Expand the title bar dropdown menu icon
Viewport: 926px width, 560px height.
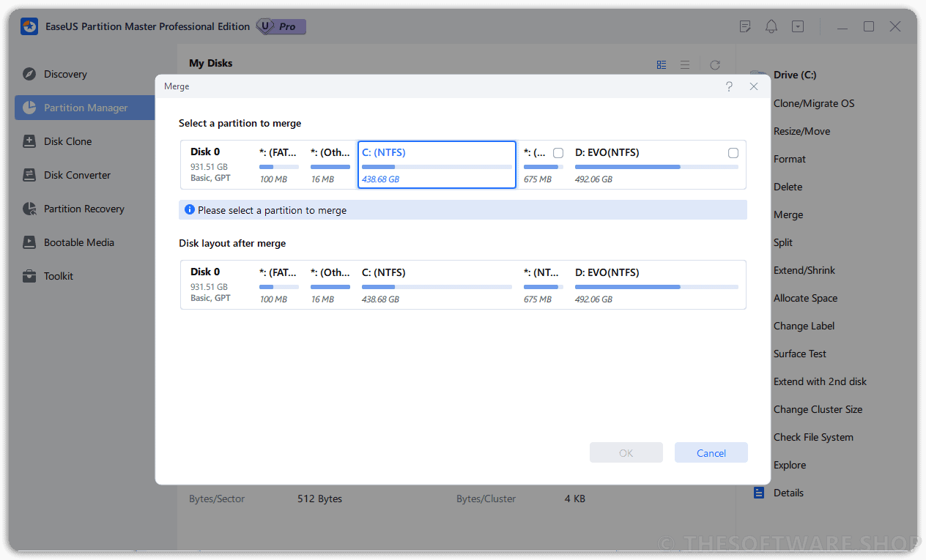(798, 26)
